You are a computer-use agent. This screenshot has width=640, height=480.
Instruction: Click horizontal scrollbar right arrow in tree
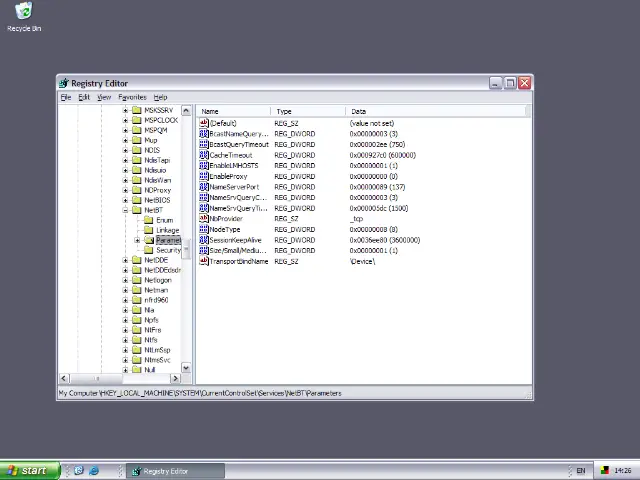click(x=176, y=378)
